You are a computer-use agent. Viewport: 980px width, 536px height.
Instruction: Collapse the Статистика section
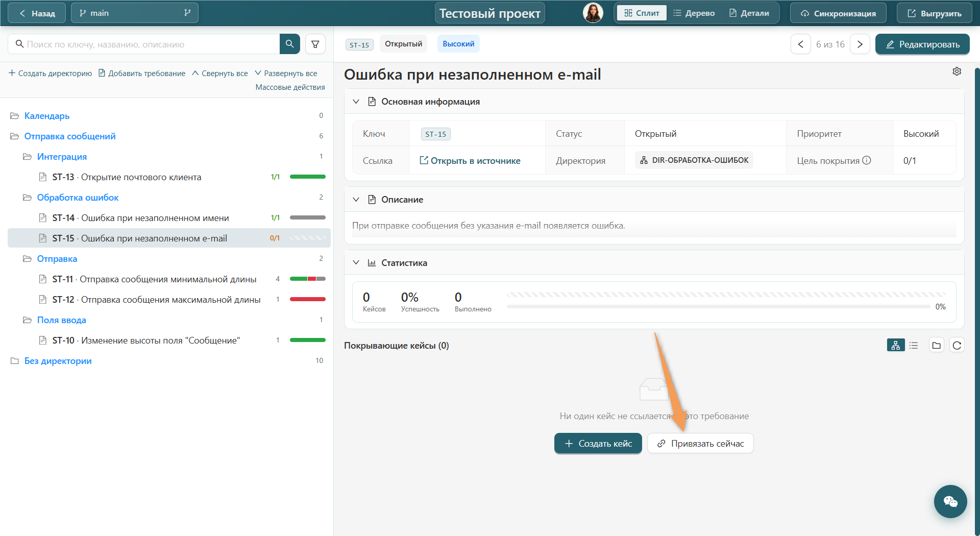pos(356,263)
